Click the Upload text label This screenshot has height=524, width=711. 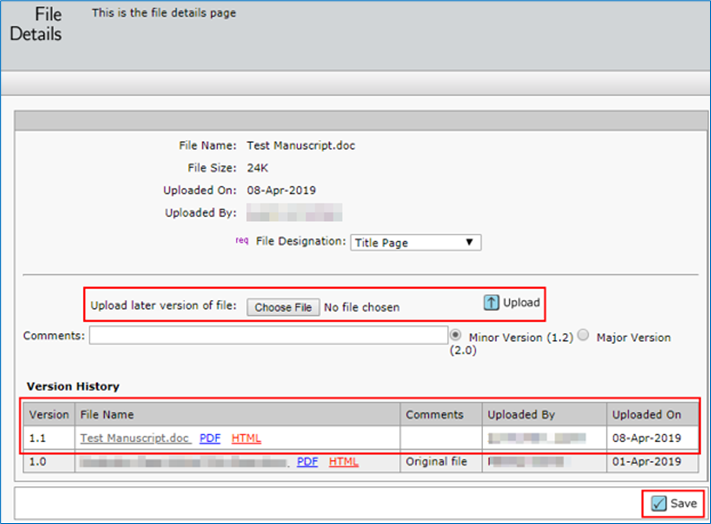[521, 303]
